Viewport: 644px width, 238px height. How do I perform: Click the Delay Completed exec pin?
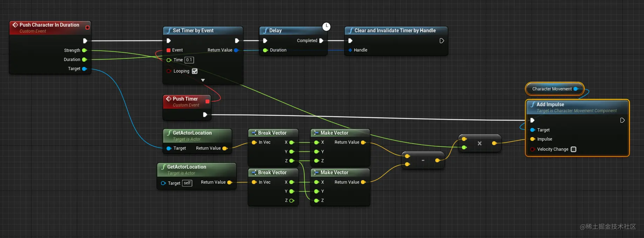click(321, 41)
